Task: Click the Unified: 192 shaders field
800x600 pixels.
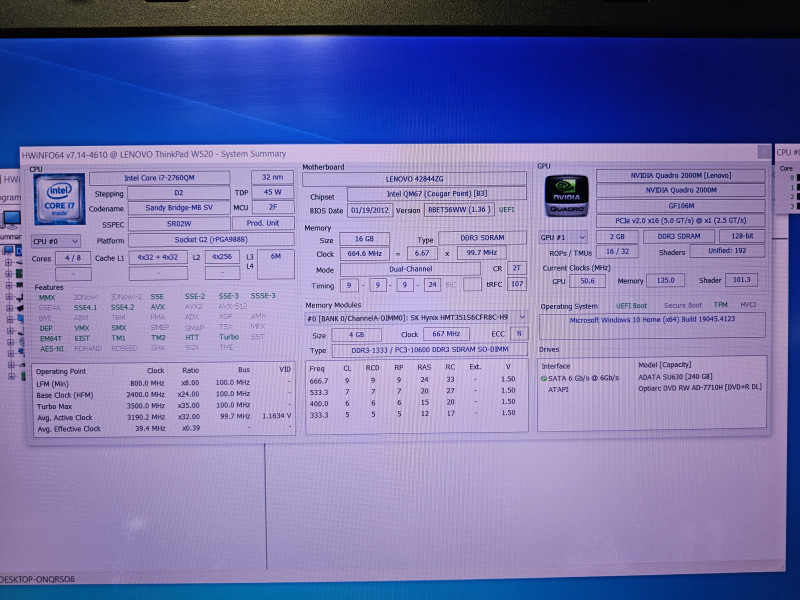Action: [727, 251]
